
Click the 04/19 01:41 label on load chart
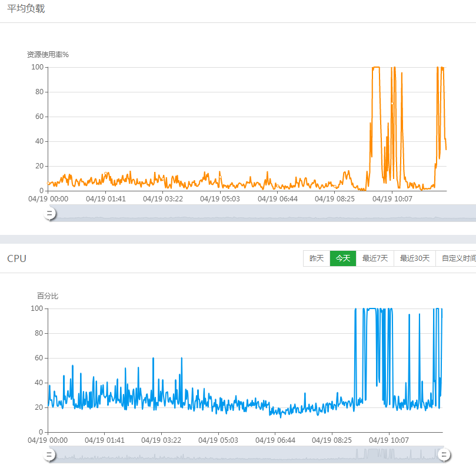[x=106, y=199]
